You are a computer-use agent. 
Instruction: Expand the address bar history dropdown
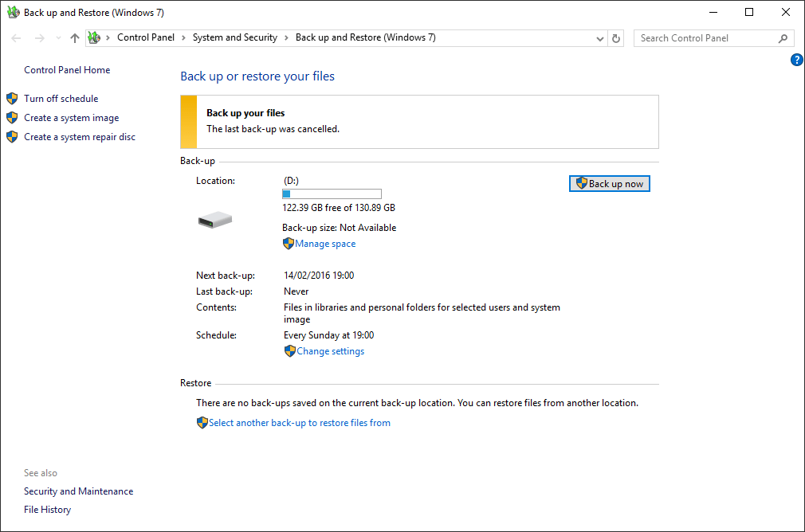coord(599,38)
